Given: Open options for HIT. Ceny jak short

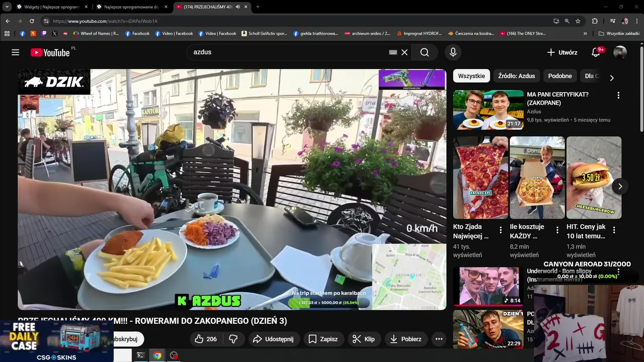Looking at the screenshot, I should pos(614,230).
